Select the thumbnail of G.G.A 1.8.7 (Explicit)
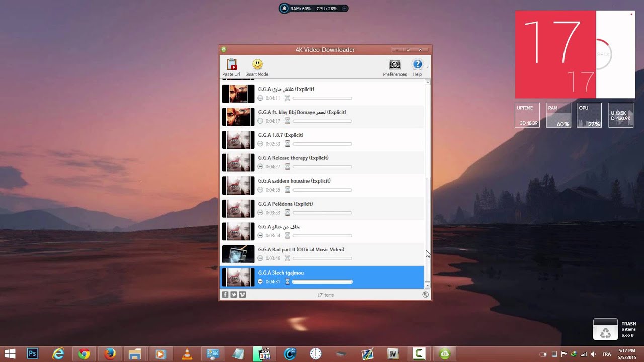 coord(238,140)
